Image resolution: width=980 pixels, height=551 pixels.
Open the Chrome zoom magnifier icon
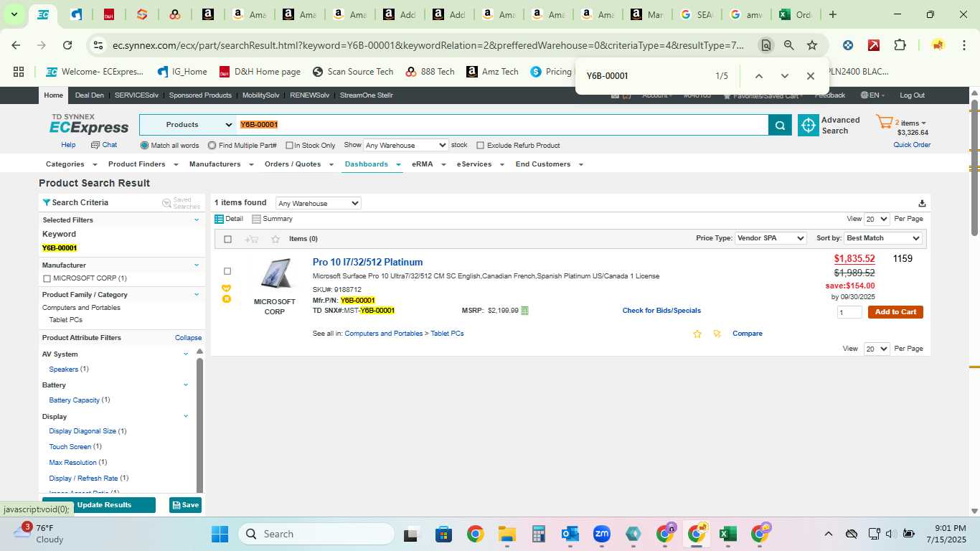click(789, 45)
